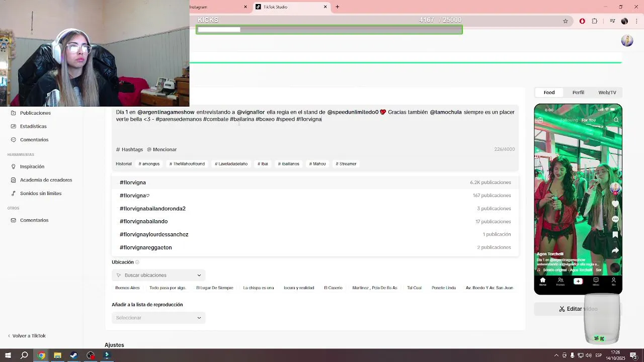Open the Buscar ubicaciones dropdown
The image size is (644, 362).
pyautogui.click(x=158, y=275)
